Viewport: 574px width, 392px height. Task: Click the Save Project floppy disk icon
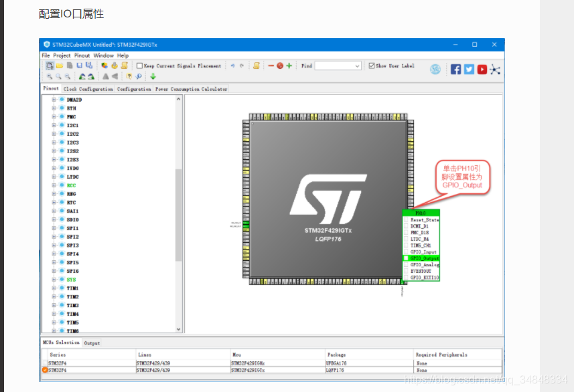80,66
